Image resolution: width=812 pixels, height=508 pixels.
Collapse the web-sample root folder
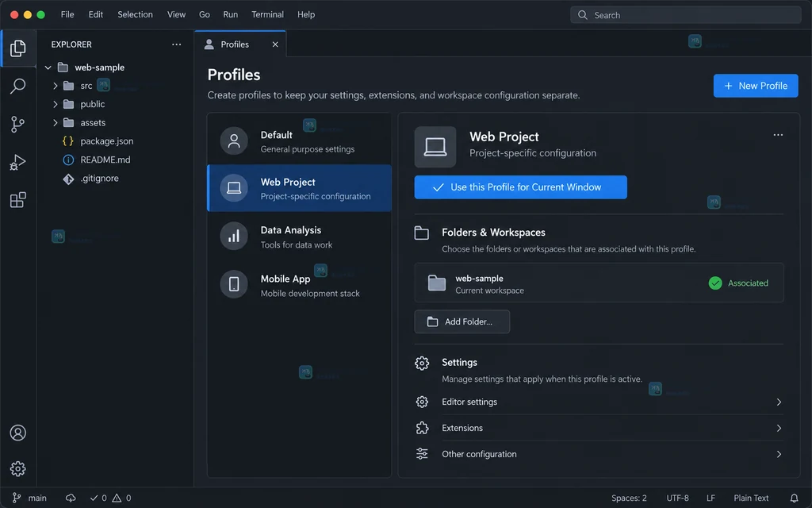(48, 67)
